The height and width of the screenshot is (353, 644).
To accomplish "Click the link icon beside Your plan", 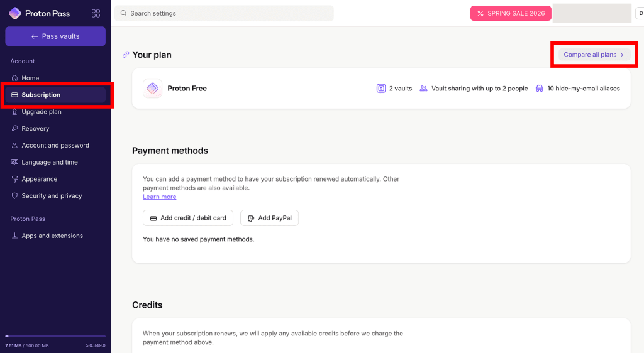I will coord(126,55).
